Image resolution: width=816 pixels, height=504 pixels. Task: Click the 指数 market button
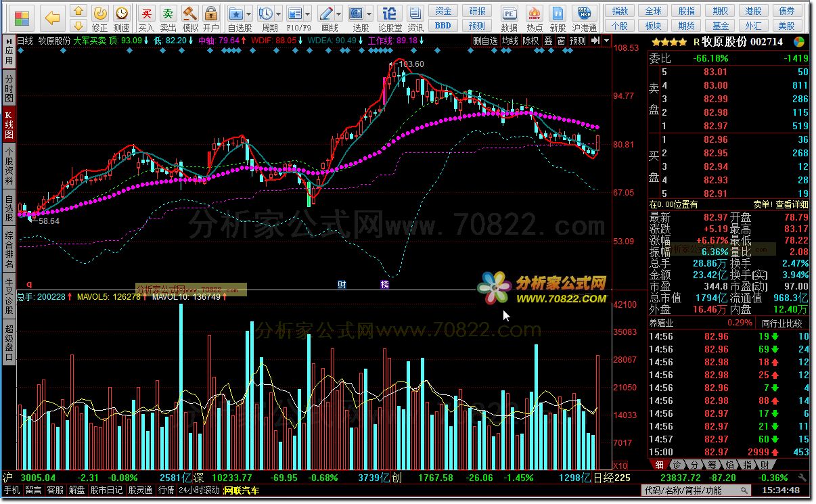620,12
